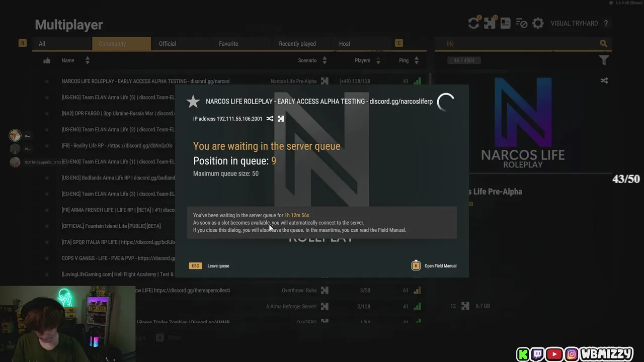Click the E next-tab key hint
The height and width of the screenshot is (362, 644).
coord(399,43)
